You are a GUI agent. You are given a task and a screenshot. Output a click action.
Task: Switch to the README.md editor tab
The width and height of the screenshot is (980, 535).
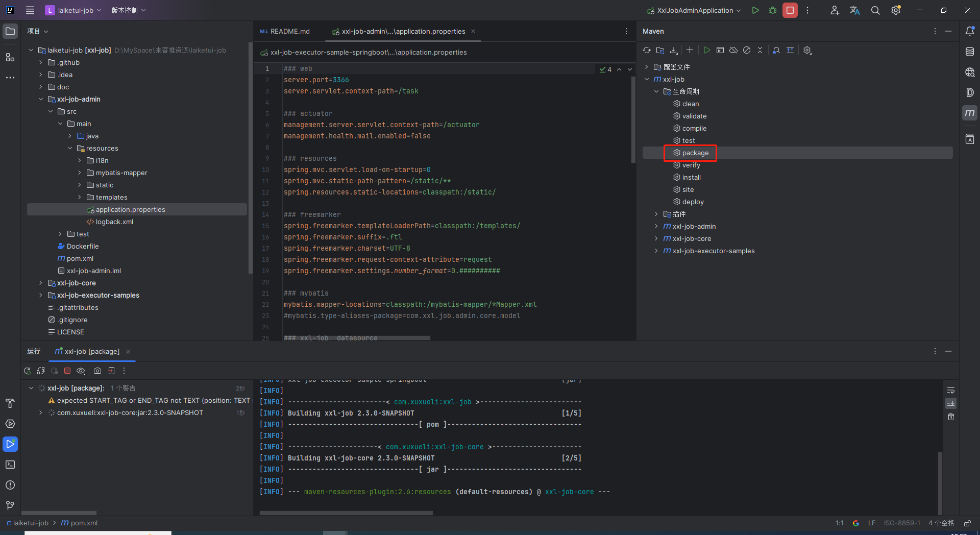click(285, 31)
